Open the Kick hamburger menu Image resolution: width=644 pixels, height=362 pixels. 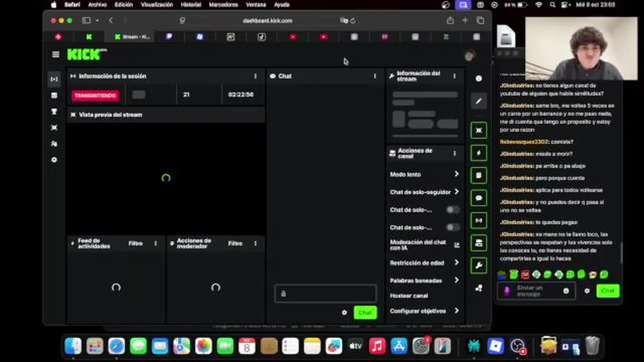click(x=56, y=54)
